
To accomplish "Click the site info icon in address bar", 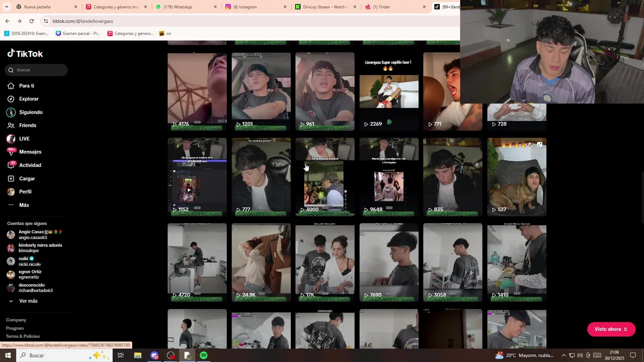I will click(46, 21).
